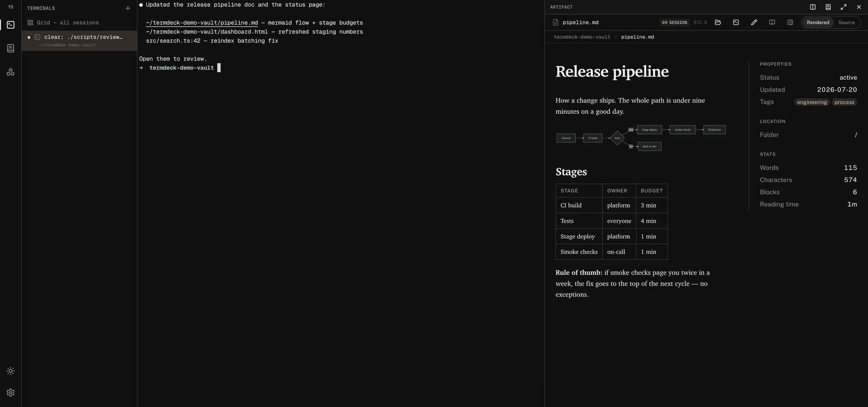Click the TD logo in top corner
The width and height of the screenshot is (868, 407).
click(x=10, y=7)
